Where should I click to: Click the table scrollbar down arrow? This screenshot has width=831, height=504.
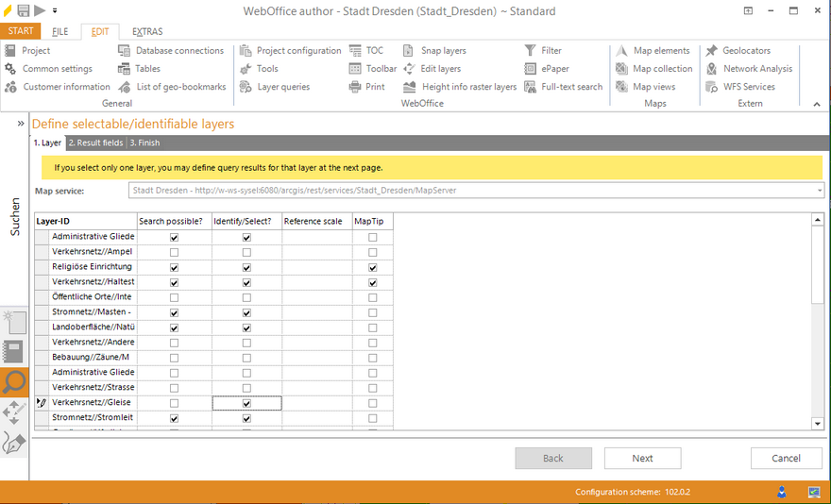pos(817,424)
